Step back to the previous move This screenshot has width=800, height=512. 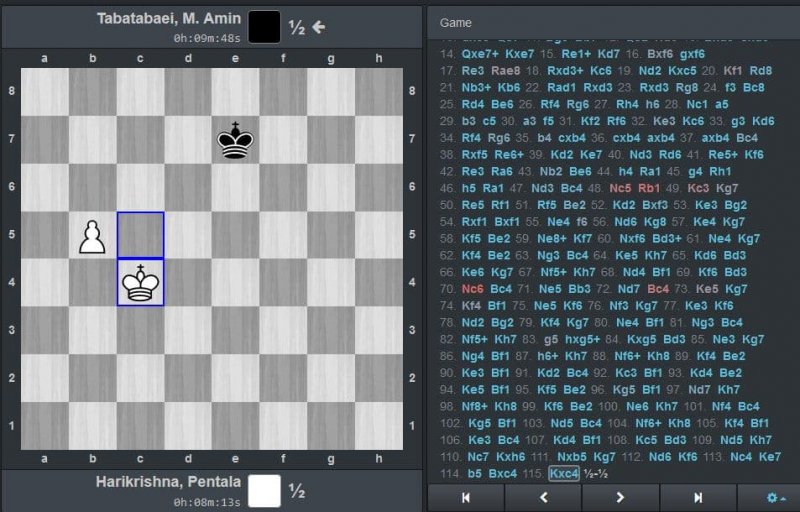[x=543, y=497]
